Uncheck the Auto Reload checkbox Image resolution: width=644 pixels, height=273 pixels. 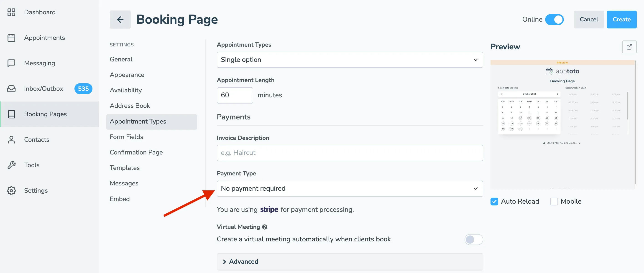point(494,201)
